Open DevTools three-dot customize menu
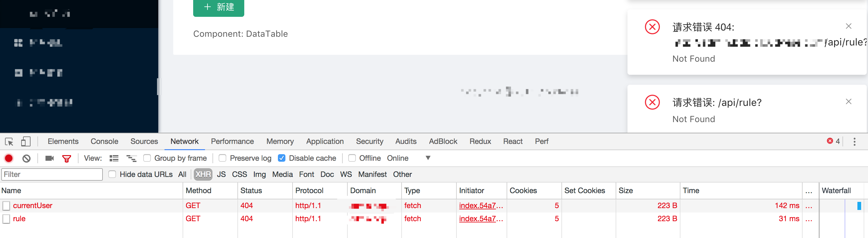The width and height of the screenshot is (868, 238). [x=854, y=142]
